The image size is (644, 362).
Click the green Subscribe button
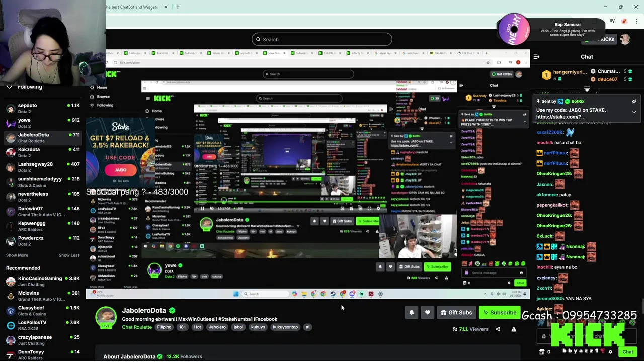pos(500,313)
